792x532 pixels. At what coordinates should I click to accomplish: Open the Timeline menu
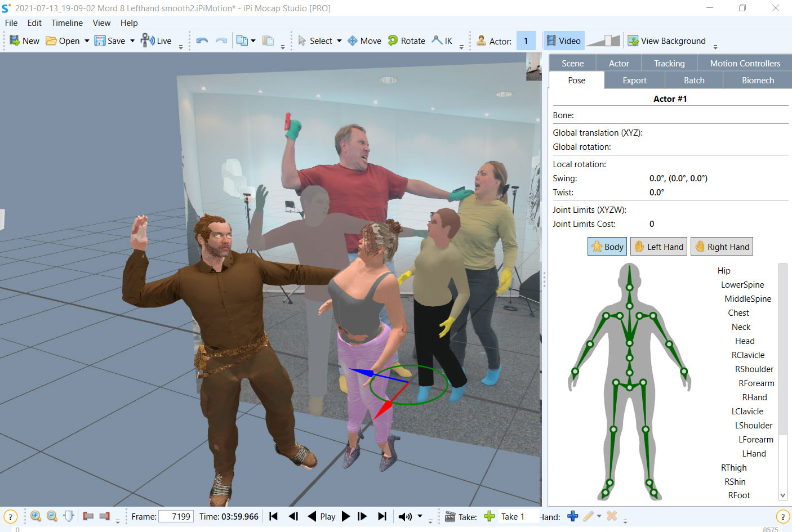tap(67, 23)
